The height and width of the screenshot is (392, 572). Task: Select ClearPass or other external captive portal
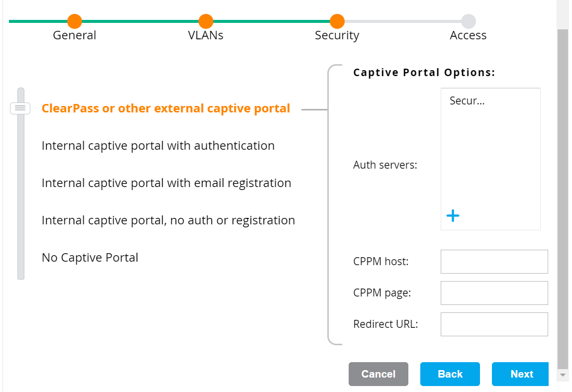tap(166, 108)
